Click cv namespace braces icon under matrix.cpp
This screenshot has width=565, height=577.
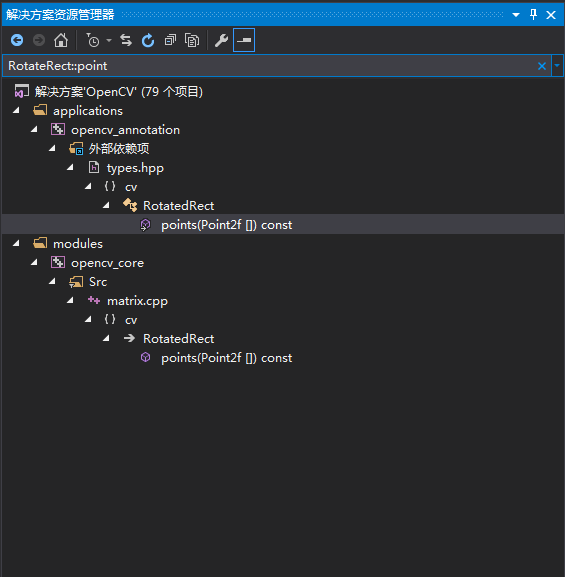pos(110,319)
